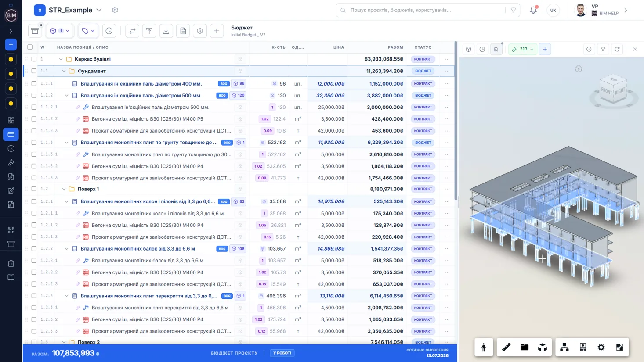
Task: Open the tag dropdown in toolbar
Action: coord(88,31)
